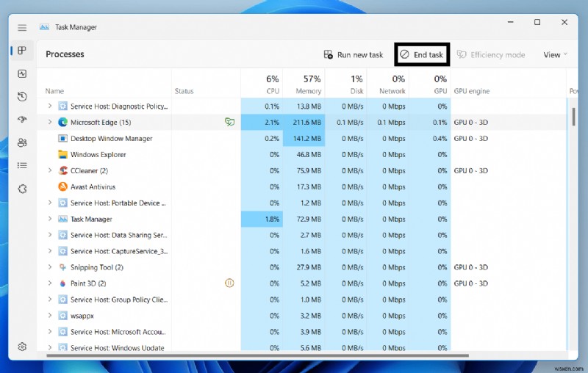
Task: Click the 1.8% CPU cell for Task Manager
Action: tap(262, 219)
